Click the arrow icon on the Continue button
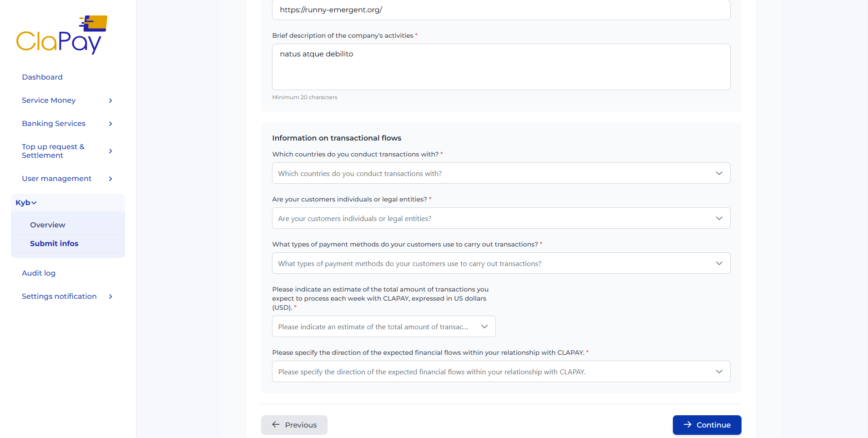Screen dimensions: 868x438 tap(687, 425)
